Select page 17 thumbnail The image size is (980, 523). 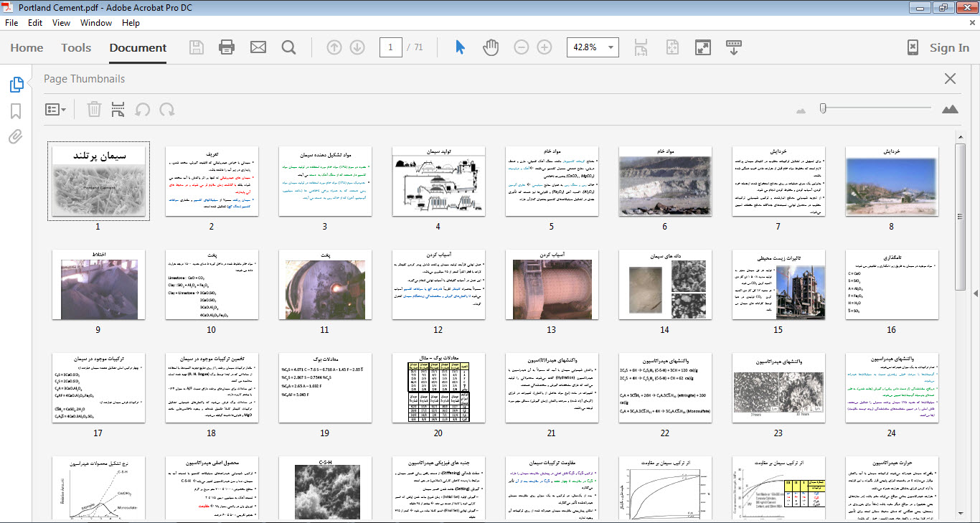[x=98, y=388]
